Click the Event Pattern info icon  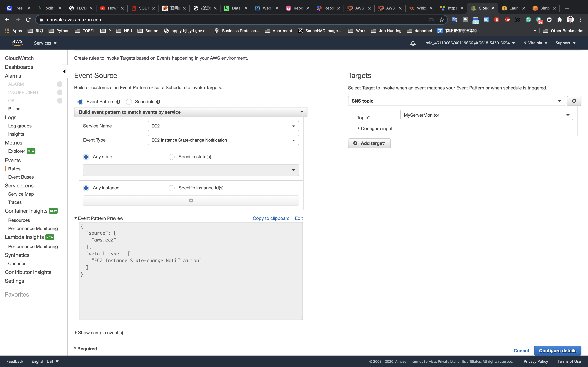tap(118, 102)
